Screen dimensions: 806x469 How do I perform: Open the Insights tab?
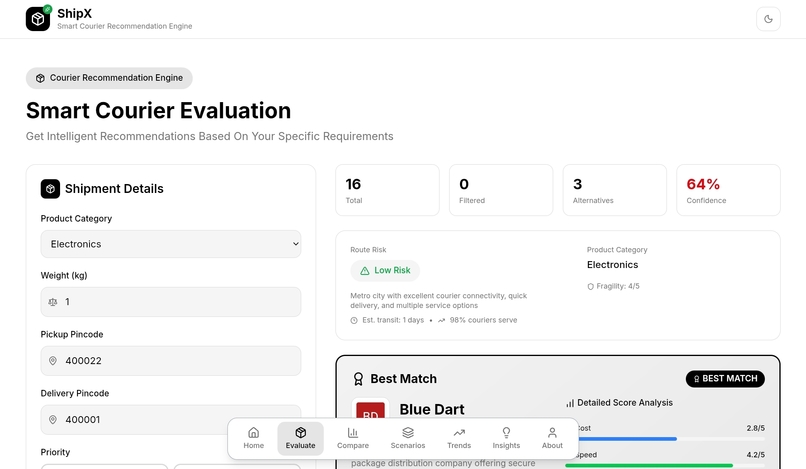coord(506,438)
